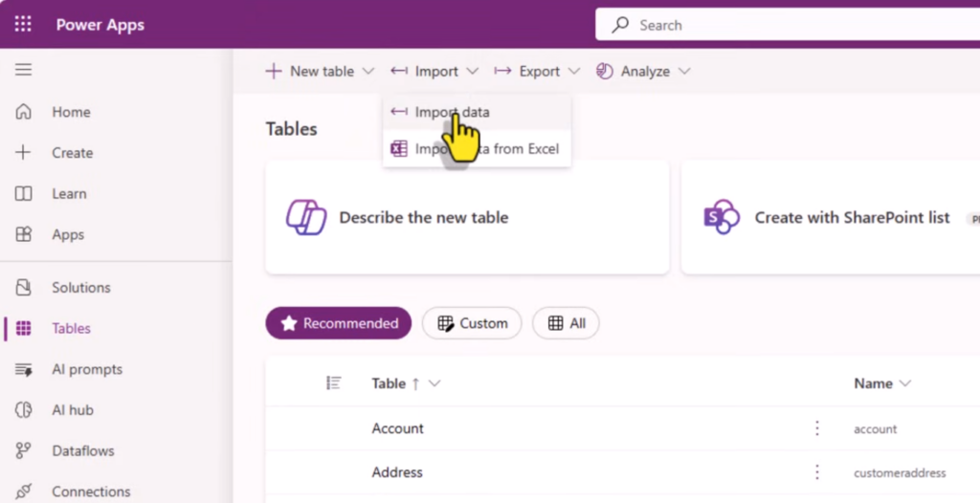Click the Learn book icon
This screenshot has height=503, width=980.
(23, 194)
